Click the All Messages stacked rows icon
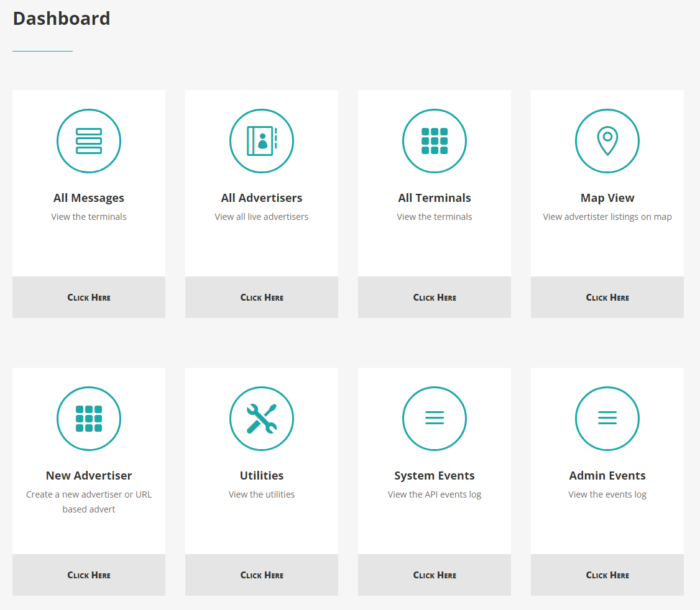The width and height of the screenshot is (700, 610). 89,141
